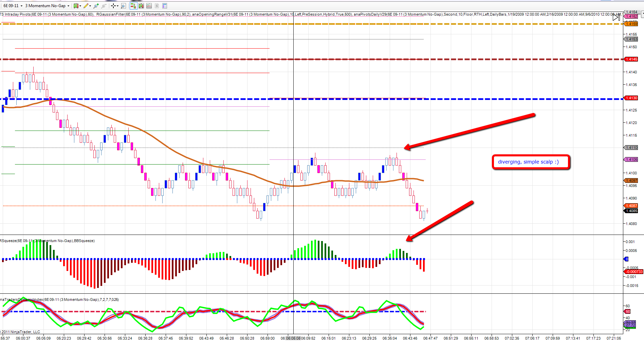
Task: Click the red 1.4145 price marker
Action: 631,59
